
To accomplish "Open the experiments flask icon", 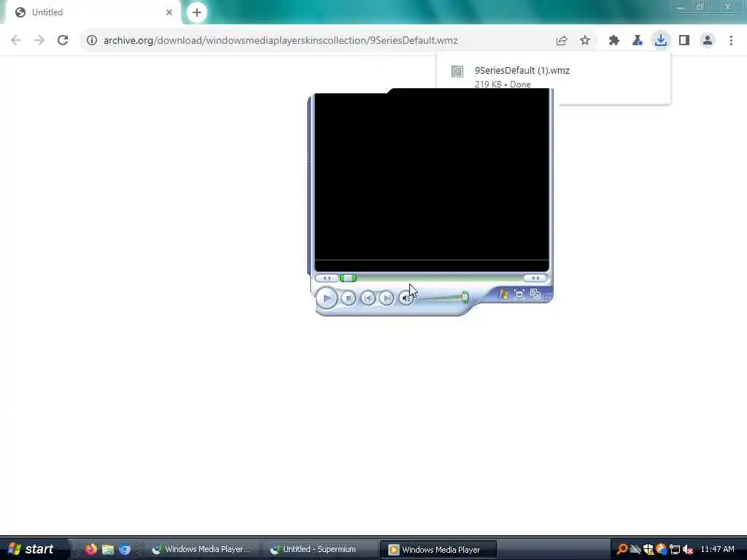I will point(638,41).
